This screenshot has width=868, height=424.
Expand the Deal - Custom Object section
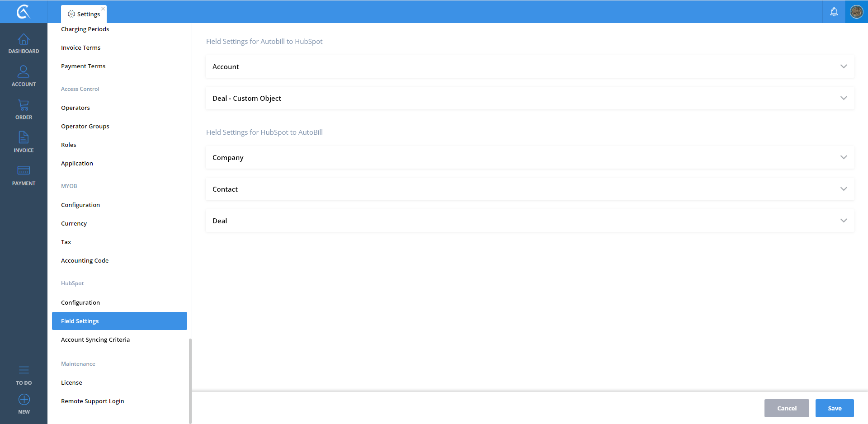[843, 98]
